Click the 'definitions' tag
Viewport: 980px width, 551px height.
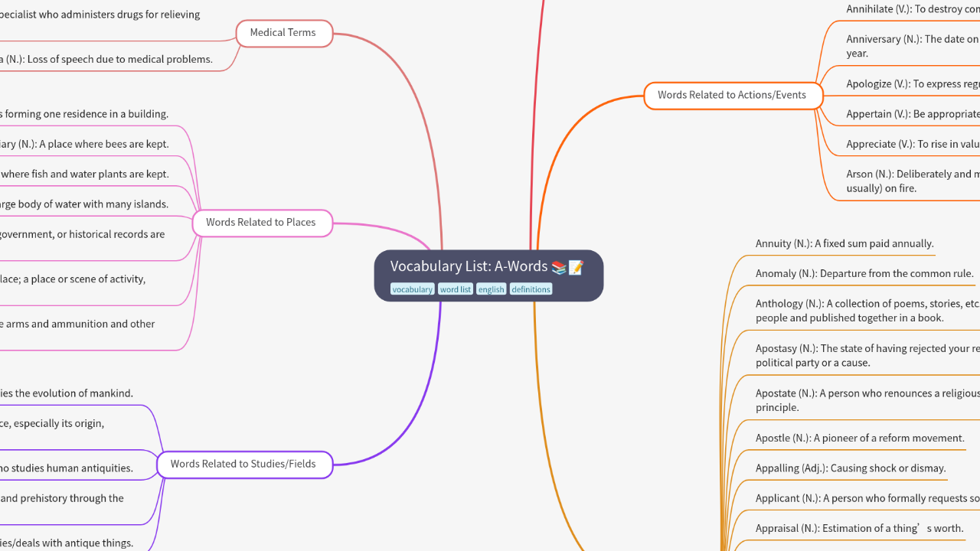531,289
